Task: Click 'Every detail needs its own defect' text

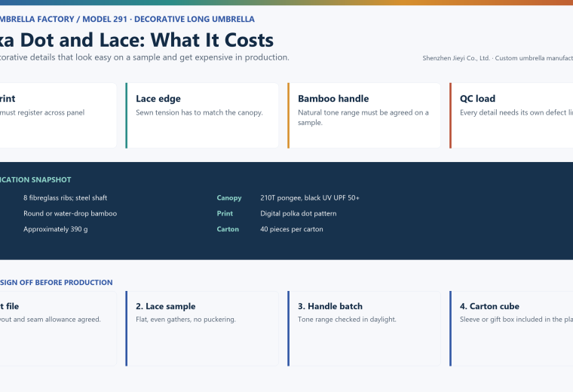Action: coord(513,112)
